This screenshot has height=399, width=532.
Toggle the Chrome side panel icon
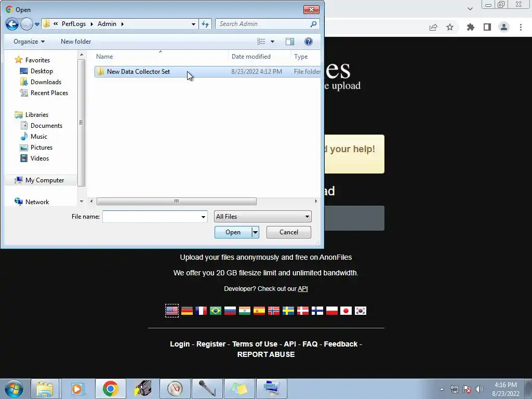point(487,27)
